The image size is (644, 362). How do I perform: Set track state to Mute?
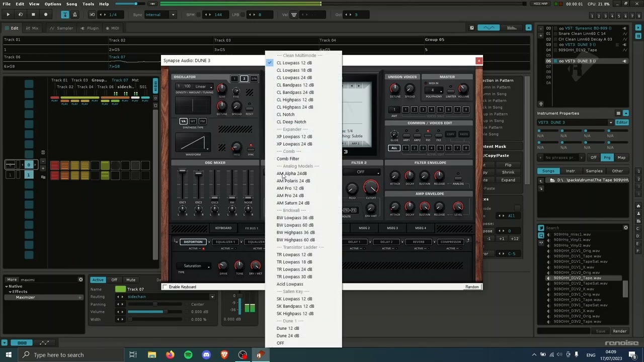tap(131, 280)
